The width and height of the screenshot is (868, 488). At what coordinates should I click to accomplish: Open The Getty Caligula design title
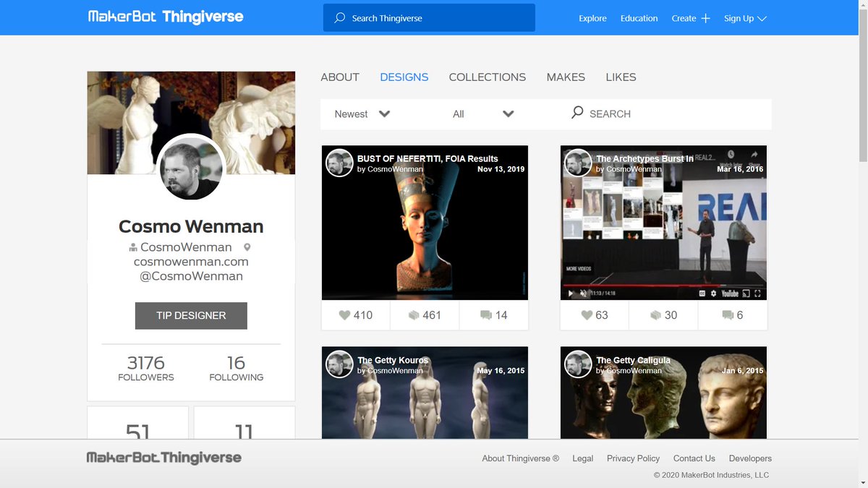point(633,360)
